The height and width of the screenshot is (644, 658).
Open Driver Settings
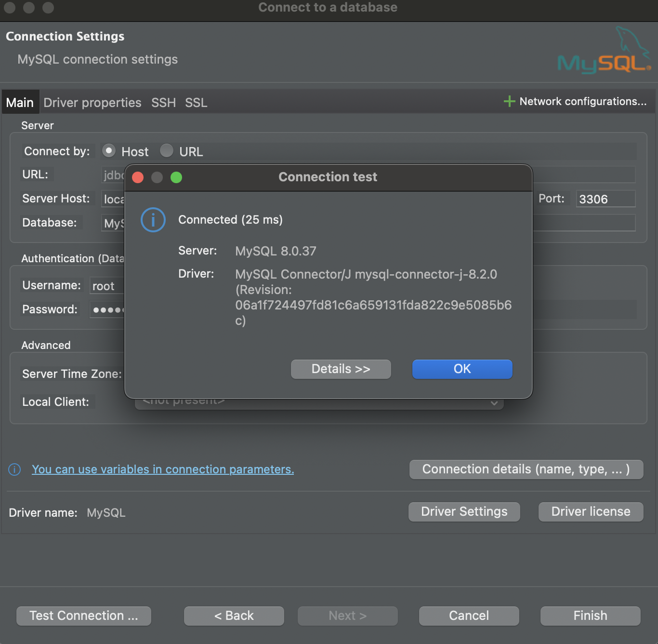coord(464,512)
